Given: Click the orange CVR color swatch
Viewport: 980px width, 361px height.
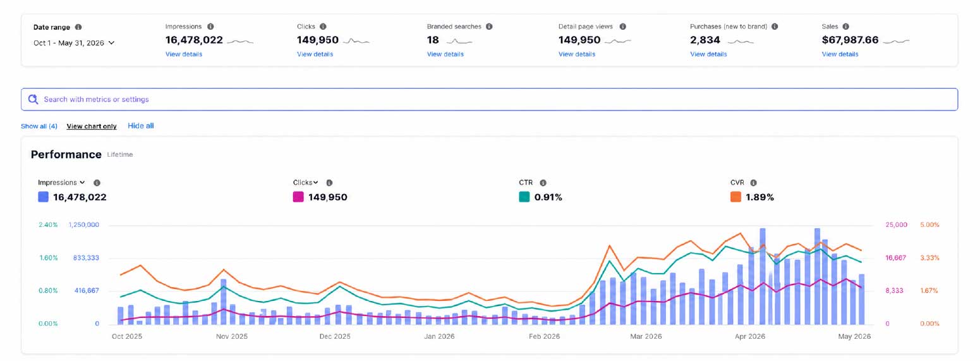Looking at the screenshot, I should click(735, 197).
